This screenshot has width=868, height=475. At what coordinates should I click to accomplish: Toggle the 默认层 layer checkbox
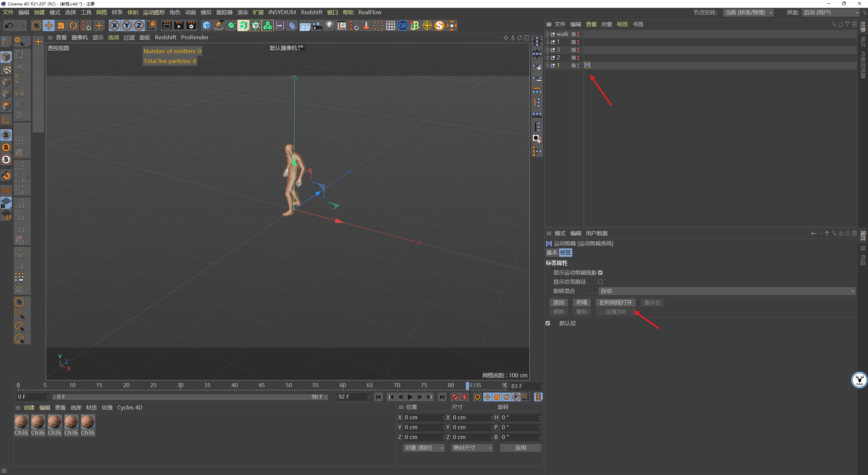(548, 323)
